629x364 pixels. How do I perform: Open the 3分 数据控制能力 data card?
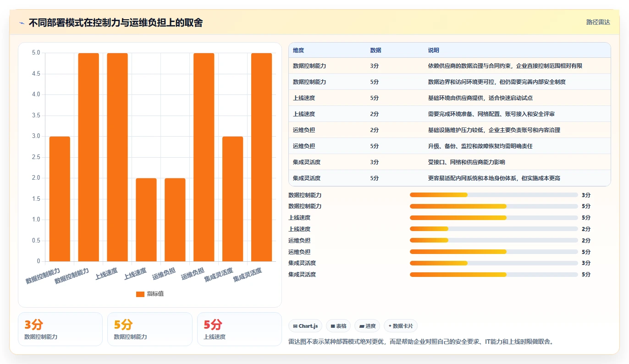click(x=60, y=329)
